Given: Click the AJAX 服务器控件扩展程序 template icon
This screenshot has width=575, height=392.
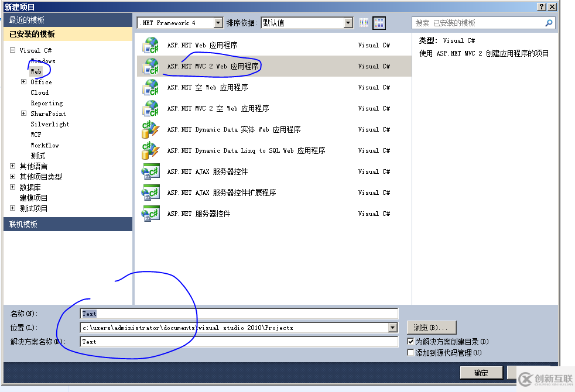Looking at the screenshot, I should (x=150, y=192).
